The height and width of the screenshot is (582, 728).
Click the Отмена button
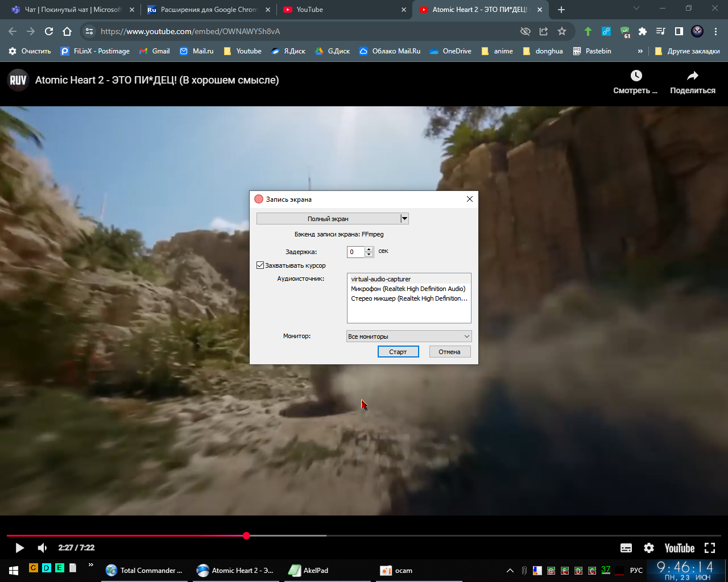[x=449, y=352]
